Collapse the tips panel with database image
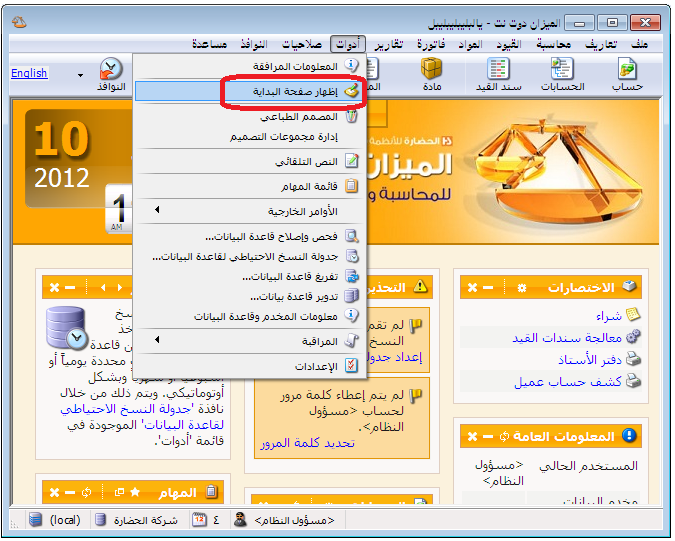This screenshot has width=675, height=541. click(x=70, y=288)
